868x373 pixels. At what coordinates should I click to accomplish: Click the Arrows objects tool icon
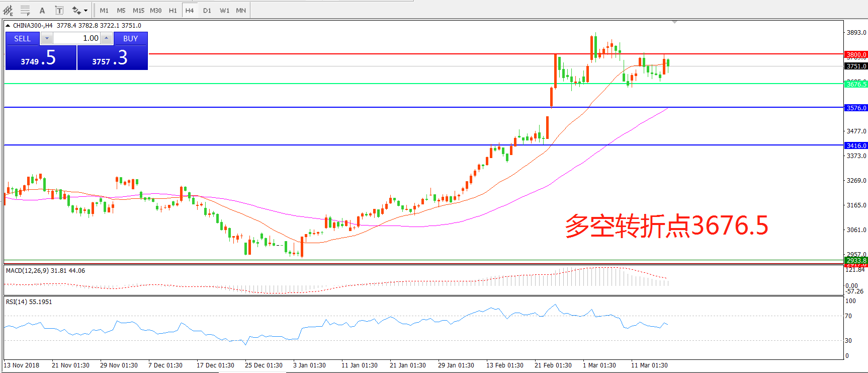point(76,10)
